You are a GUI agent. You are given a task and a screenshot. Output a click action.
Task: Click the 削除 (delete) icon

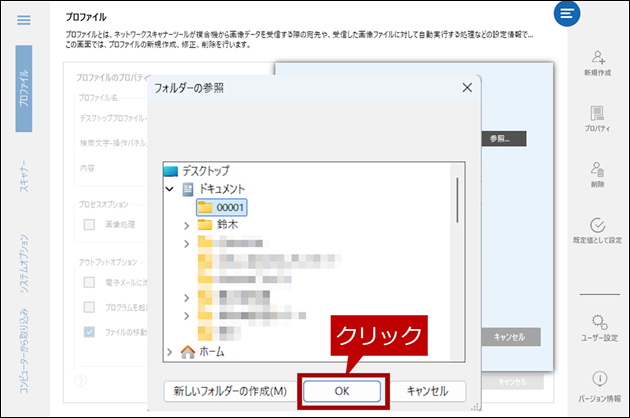598,170
